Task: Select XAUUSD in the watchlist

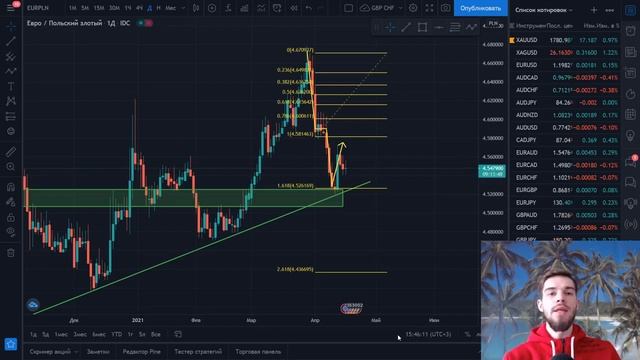Action: (x=564, y=40)
